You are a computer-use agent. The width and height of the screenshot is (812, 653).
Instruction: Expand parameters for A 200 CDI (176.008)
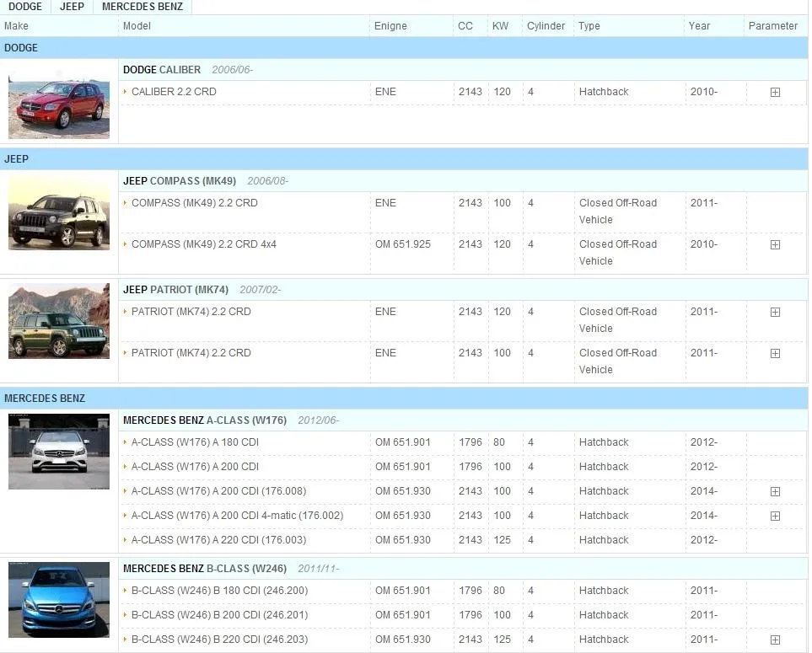775,491
